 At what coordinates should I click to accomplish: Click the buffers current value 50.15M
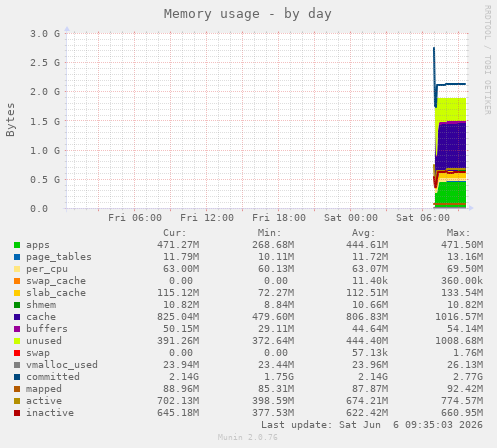[x=181, y=329]
